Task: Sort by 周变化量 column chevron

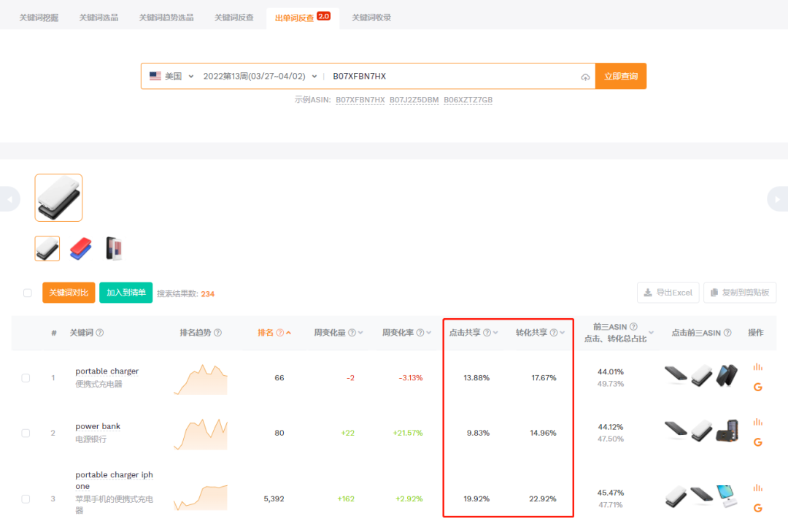Action: [360, 332]
